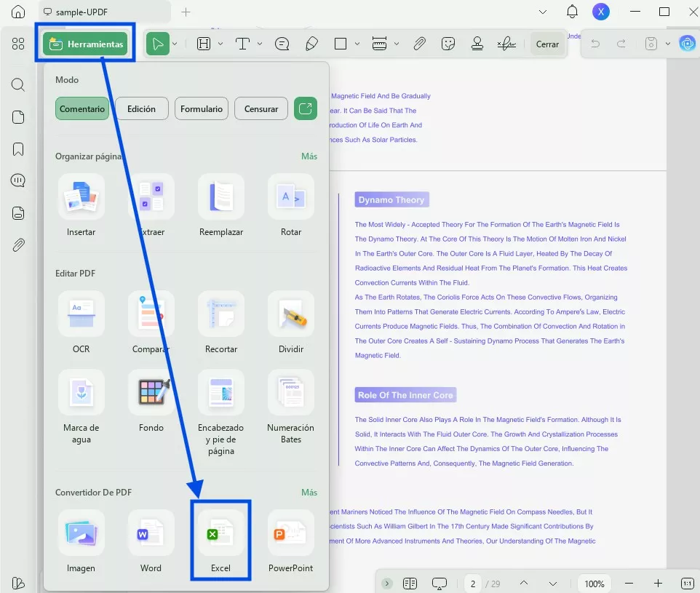This screenshot has width=700, height=593.
Task: Select the measure tool
Action: point(379,44)
